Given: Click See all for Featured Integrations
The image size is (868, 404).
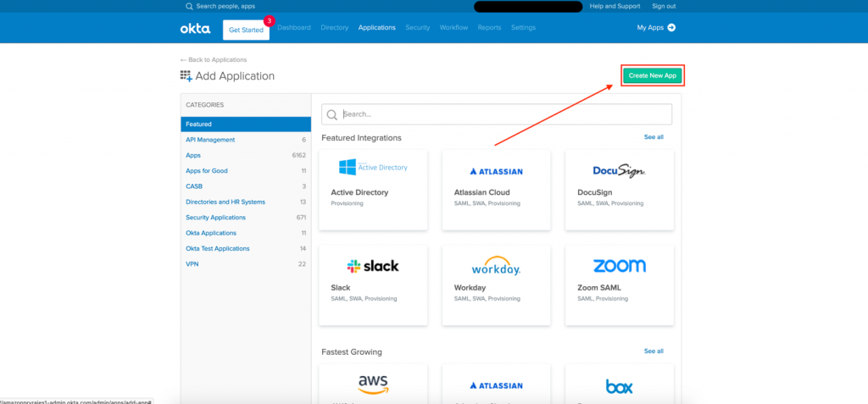Looking at the screenshot, I should 654,137.
